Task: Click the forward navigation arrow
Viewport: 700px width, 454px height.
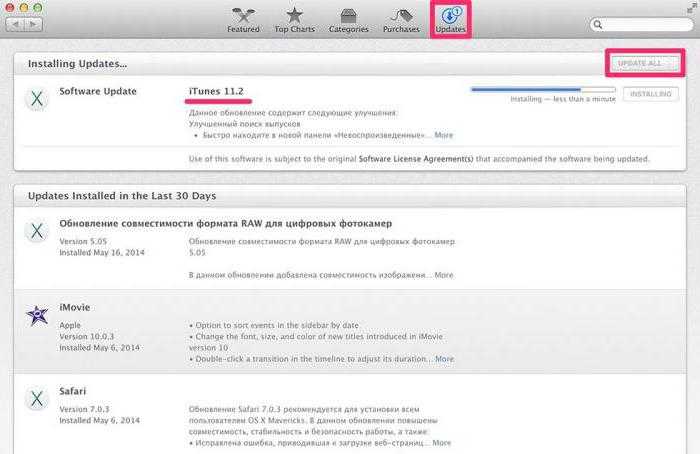Action: point(33,24)
